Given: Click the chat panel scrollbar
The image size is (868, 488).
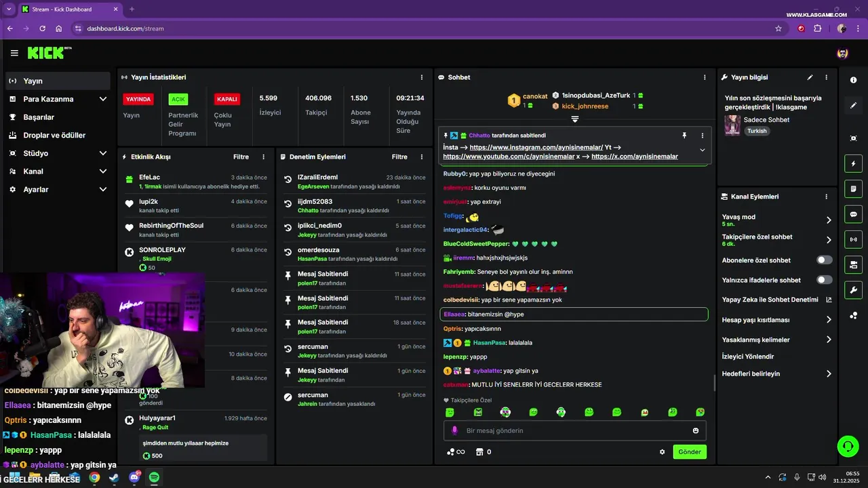Looking at the screenshot, I should click(x=714, y=383).
